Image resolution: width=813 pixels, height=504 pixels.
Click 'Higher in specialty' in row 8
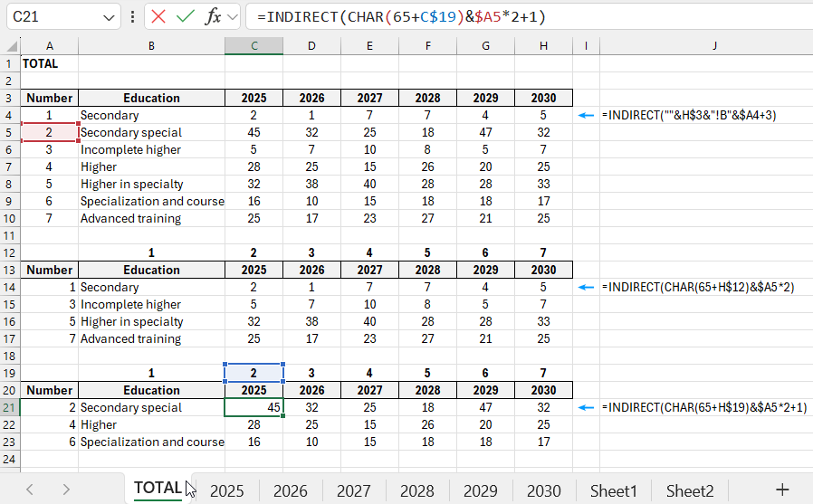click(151, 184)
